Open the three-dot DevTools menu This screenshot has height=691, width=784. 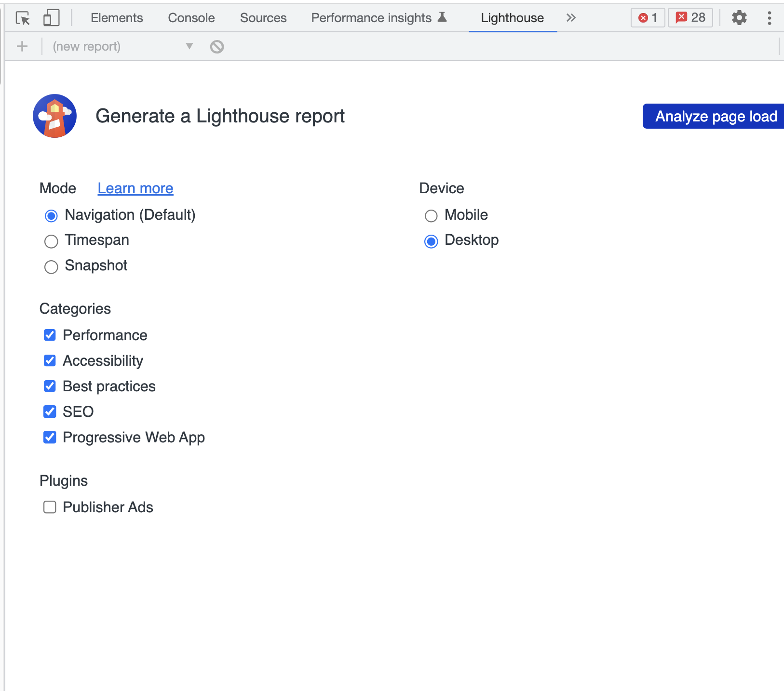[770, 18]
